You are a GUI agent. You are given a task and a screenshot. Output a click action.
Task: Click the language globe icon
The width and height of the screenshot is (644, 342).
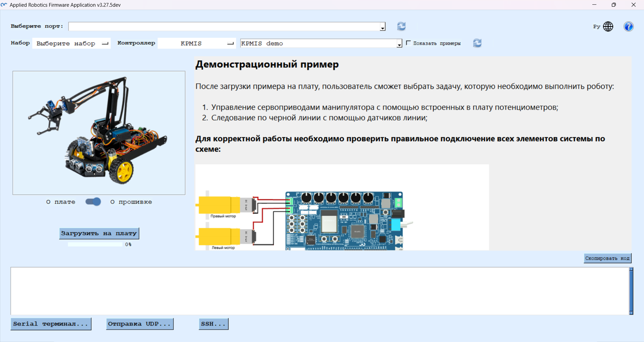pos(608,26)
